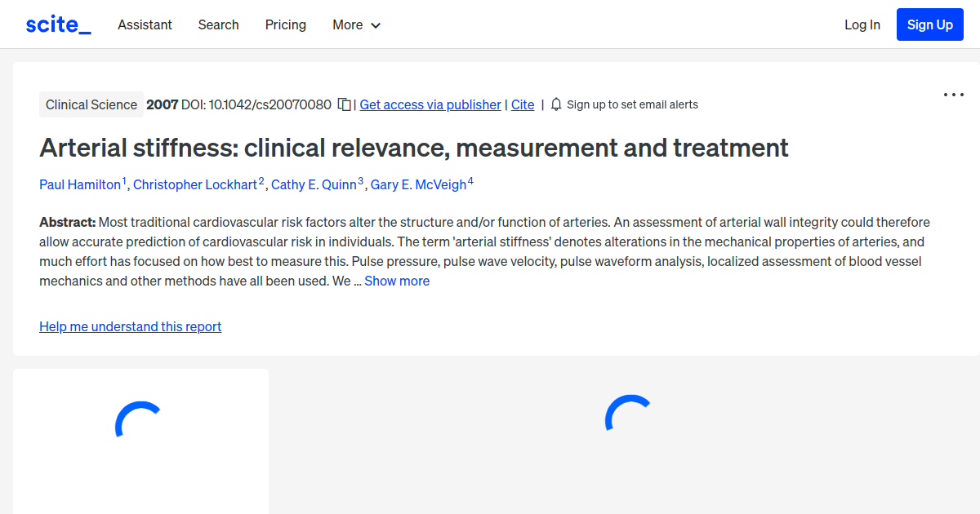
Task: Click the scite_ logo
Action: (x=57, y=24)
